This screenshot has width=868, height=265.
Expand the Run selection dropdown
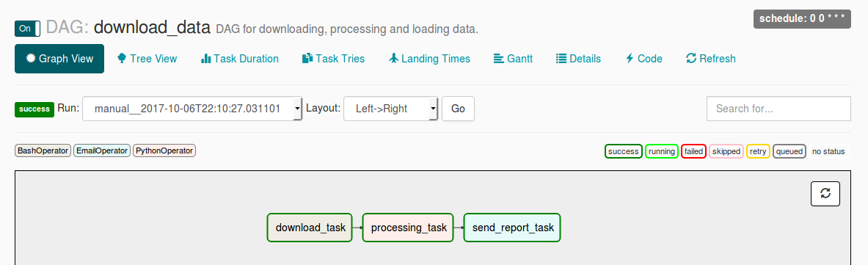click(x=192, y=109)
